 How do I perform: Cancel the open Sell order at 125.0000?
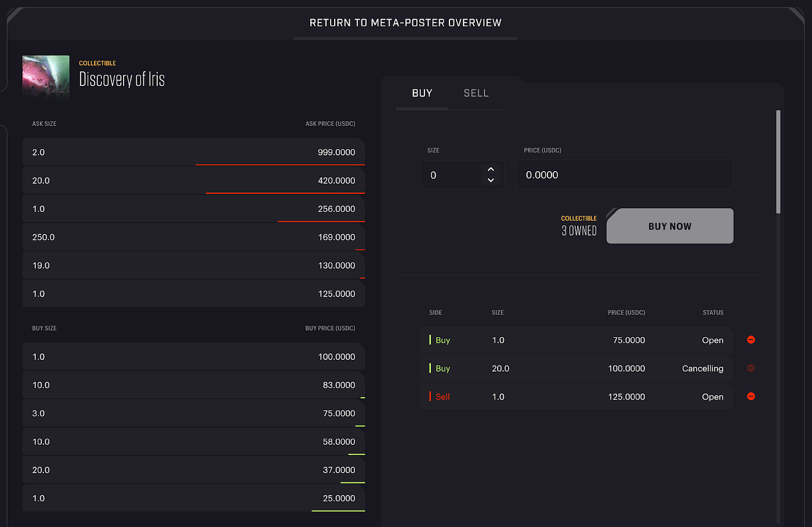coord(751,396)
